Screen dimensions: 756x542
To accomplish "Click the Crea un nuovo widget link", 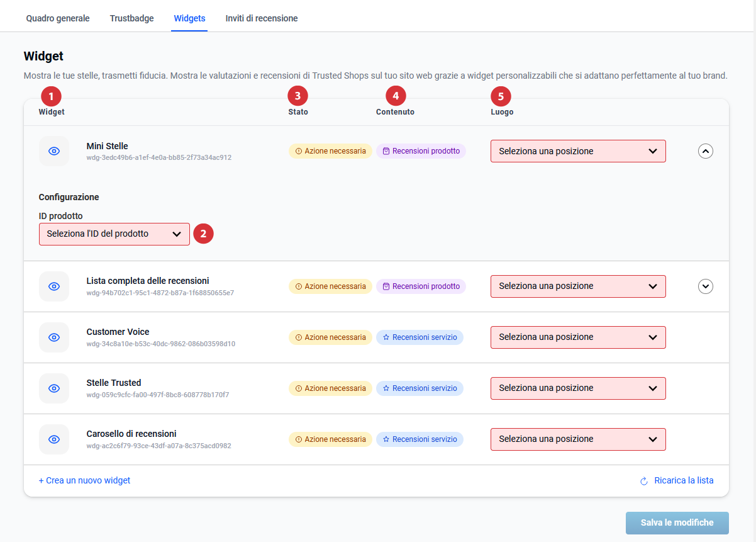I will (x=84, y=480).
